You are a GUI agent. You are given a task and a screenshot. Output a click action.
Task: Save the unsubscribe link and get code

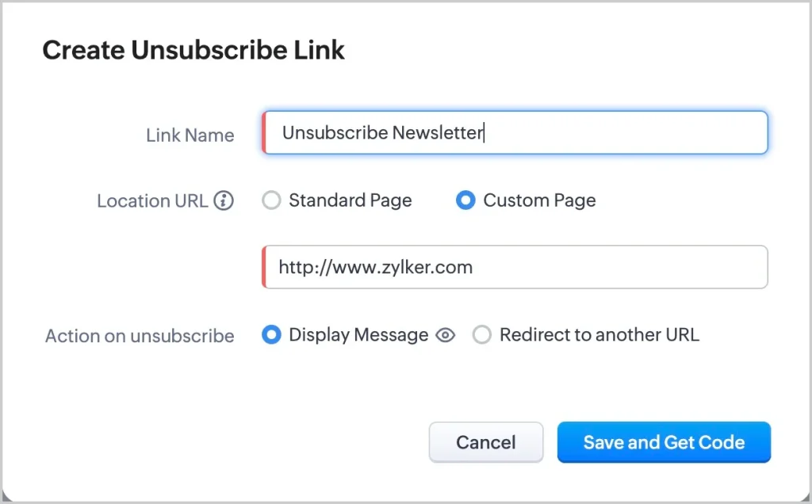click(x=664, y=442)
